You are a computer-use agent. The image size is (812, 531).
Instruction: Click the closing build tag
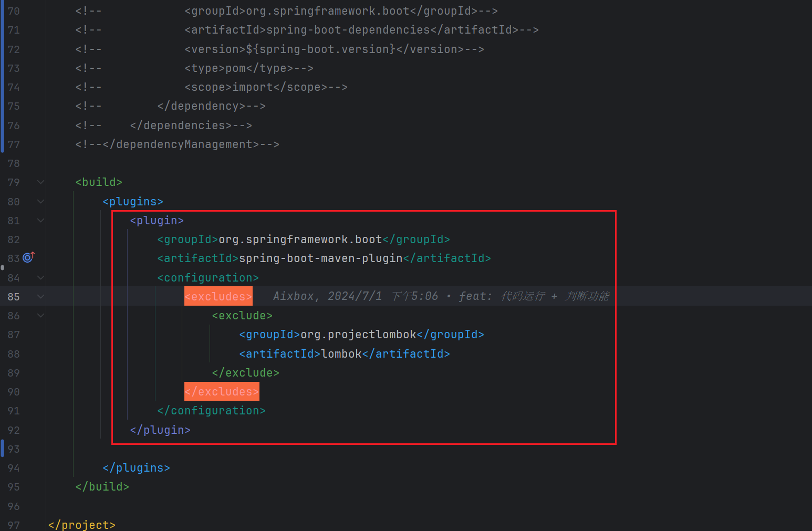[x=102, y=487]
